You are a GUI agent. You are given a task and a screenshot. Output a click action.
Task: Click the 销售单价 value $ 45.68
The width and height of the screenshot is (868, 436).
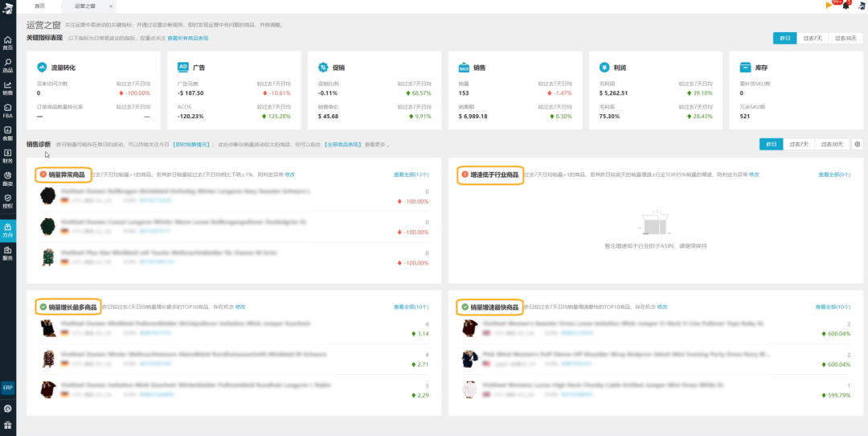point(328,117)
